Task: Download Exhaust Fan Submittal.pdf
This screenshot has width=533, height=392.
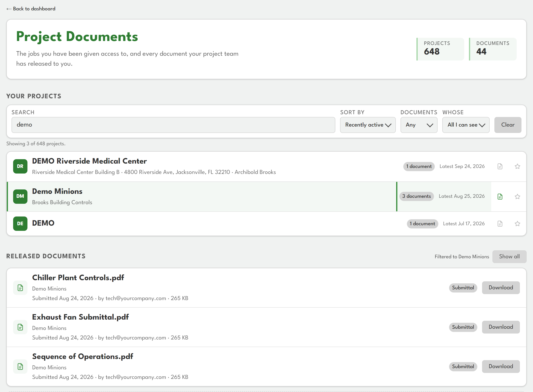Action: pos(501,327)
